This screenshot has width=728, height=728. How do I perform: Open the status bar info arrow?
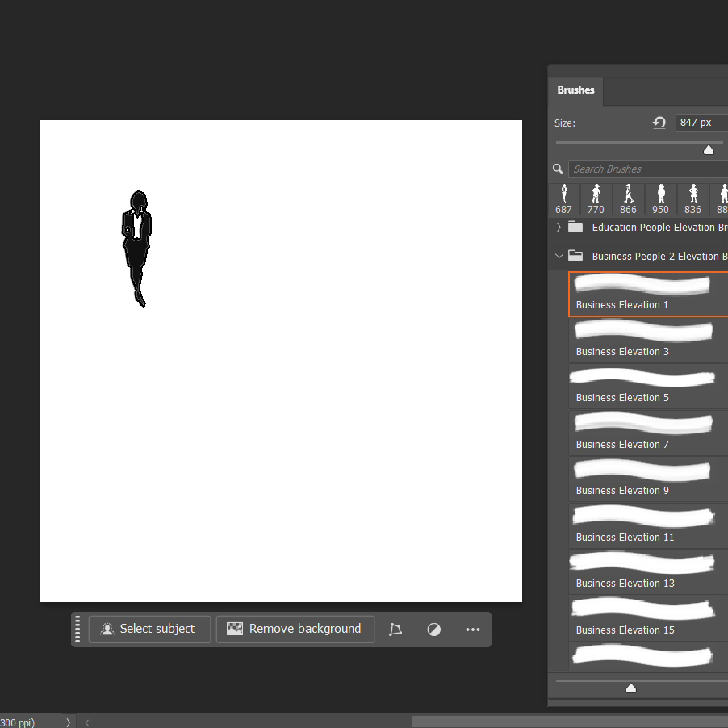68,722
